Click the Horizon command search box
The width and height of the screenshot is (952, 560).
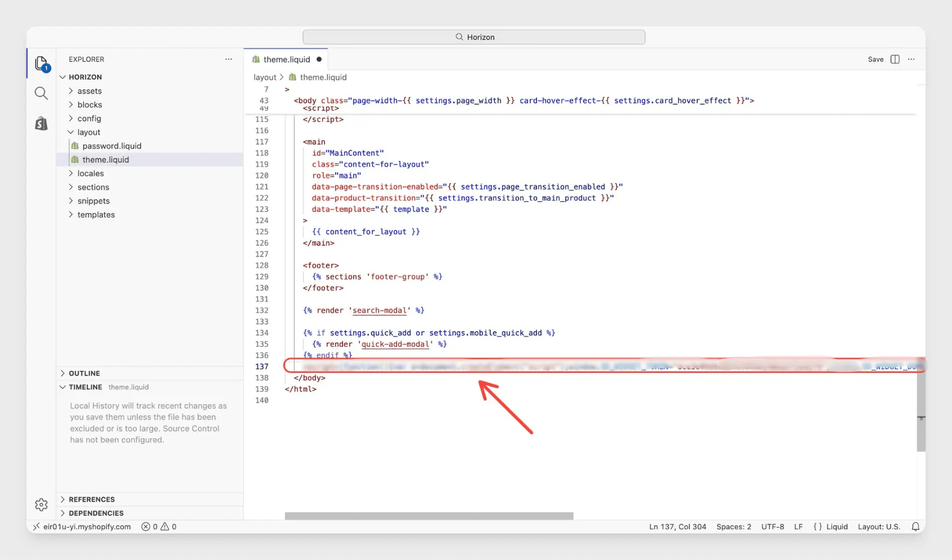[474, 37]
